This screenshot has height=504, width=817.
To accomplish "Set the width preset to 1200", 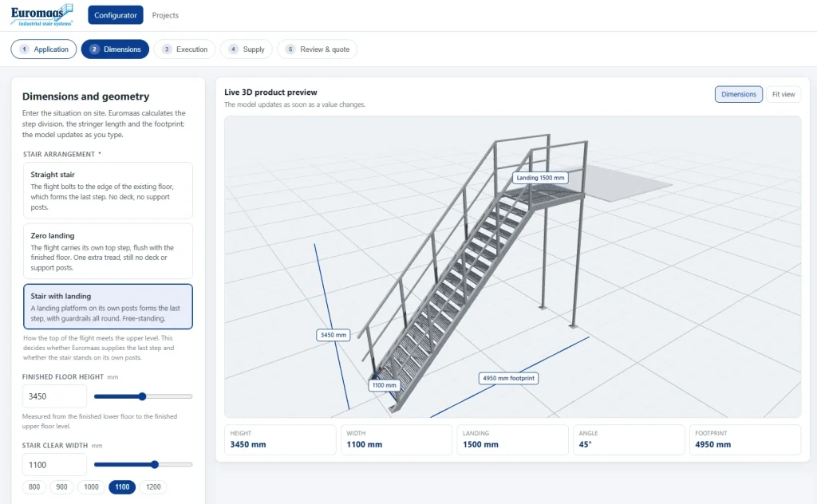I will click(153, 486).
